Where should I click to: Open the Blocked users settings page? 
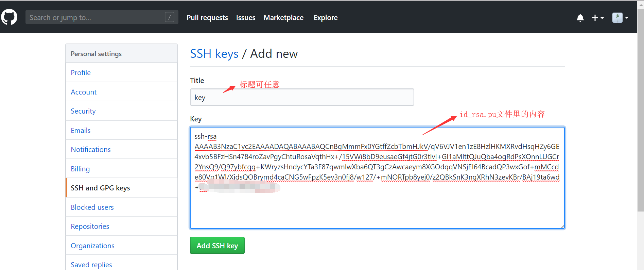(x=121, y=207)
